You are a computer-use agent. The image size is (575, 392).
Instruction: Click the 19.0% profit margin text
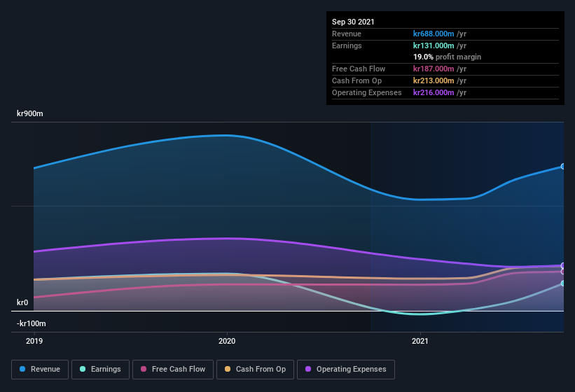tap(447, 57)
